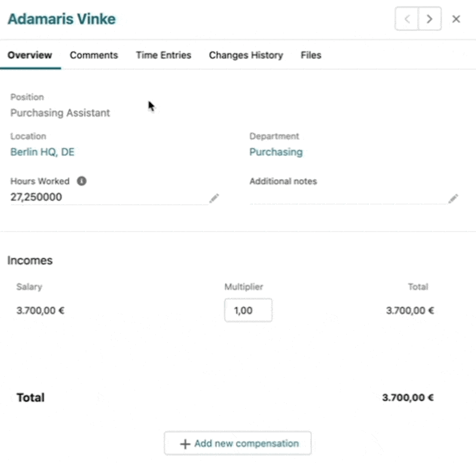View the Changes History tab
The width and height of the screenshot is (476, 463).
tap(246, 55)
